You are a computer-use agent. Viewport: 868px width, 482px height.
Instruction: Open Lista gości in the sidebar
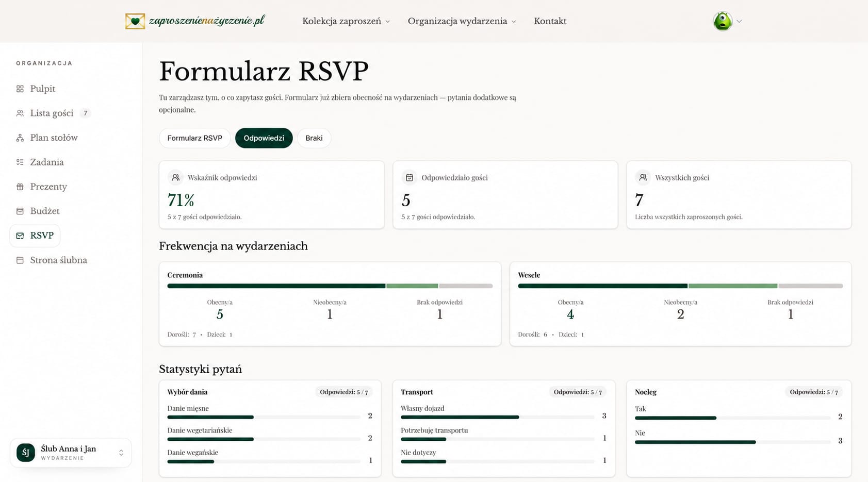(52, 113)
